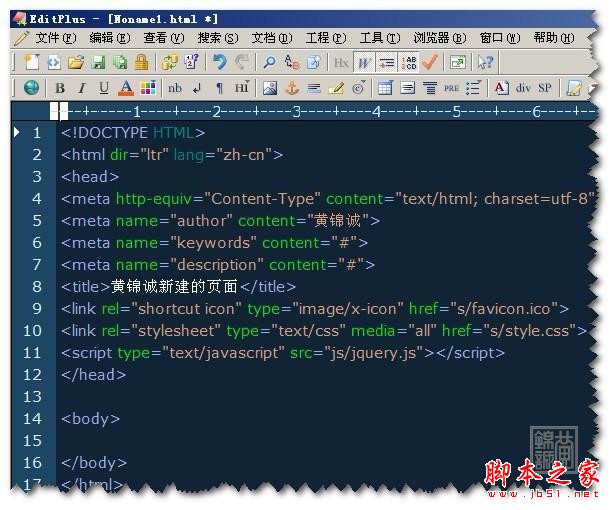This screenshot has height=510, width=616.
Task: Insert anchor tag with anchor icon
Action: pos(292,88)
